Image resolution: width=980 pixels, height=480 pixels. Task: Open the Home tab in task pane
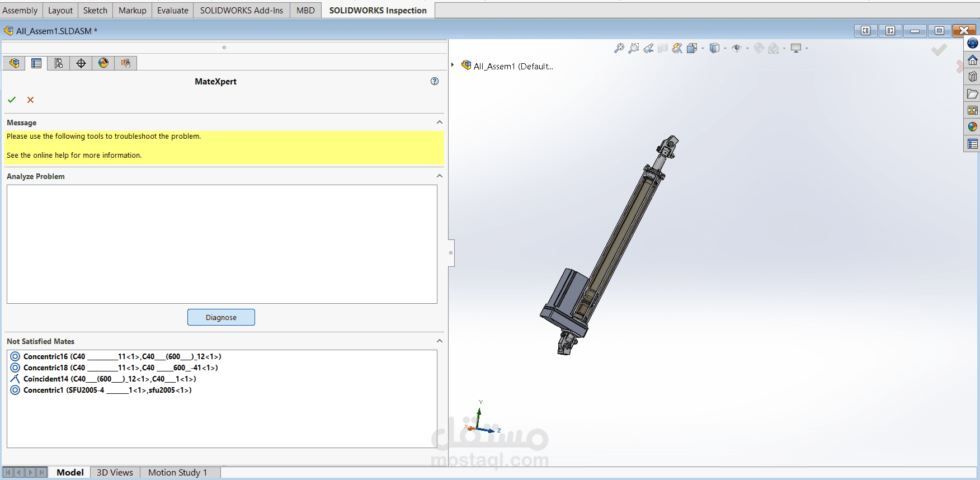point(973,60)
